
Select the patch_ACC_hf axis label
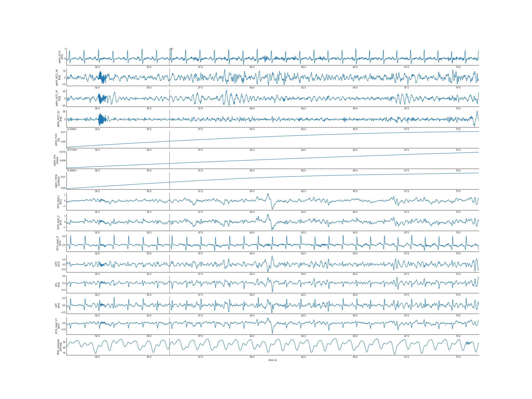58,98
